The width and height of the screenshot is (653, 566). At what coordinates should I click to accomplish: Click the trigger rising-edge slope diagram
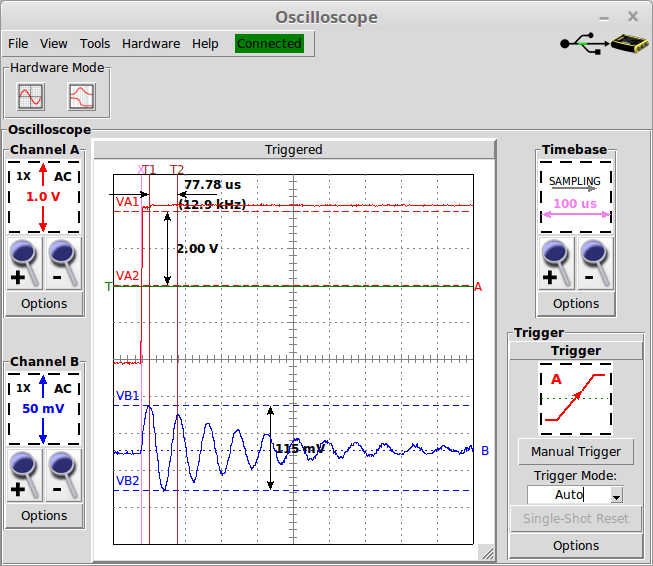point(575,399)
